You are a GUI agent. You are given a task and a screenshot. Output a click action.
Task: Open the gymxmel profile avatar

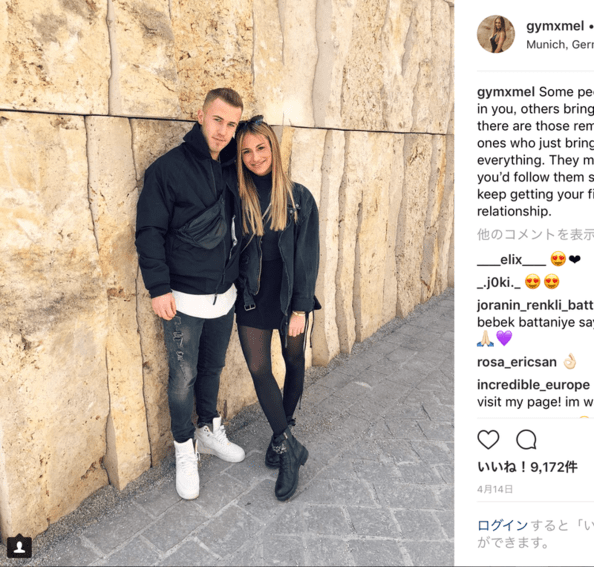click(x=496, y=34)
